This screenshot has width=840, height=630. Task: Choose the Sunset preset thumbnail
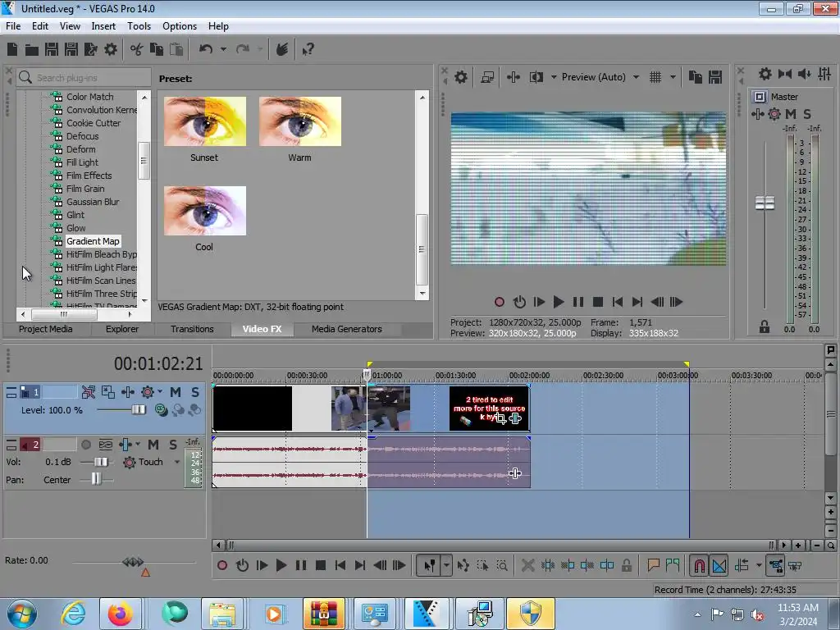click(x=204, y=121)
